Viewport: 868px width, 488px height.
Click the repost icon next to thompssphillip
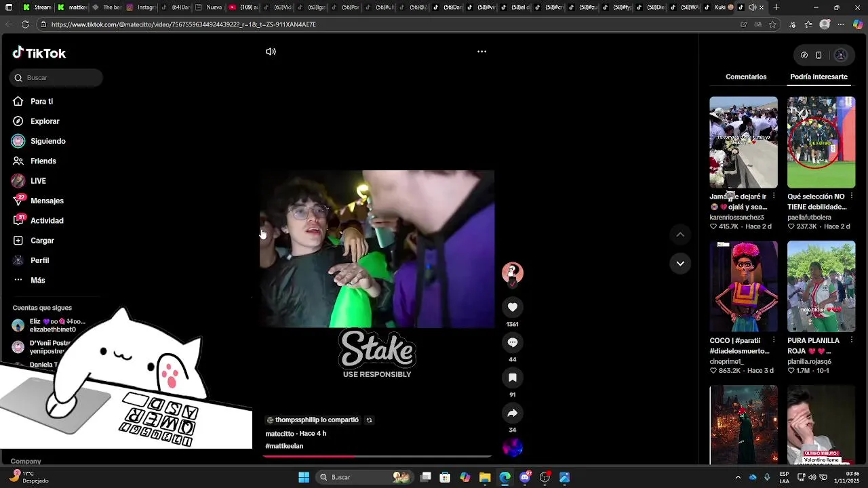click(369, 420)
